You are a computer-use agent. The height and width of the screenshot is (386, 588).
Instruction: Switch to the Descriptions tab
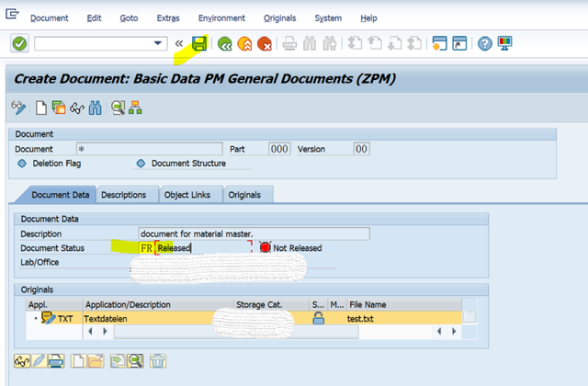pyautogui.click(x=124, y=195)
